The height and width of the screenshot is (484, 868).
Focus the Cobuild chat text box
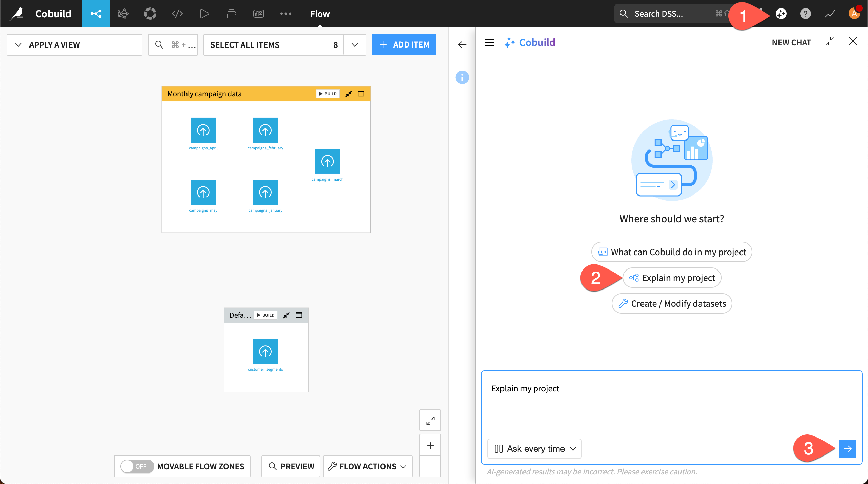671,404
